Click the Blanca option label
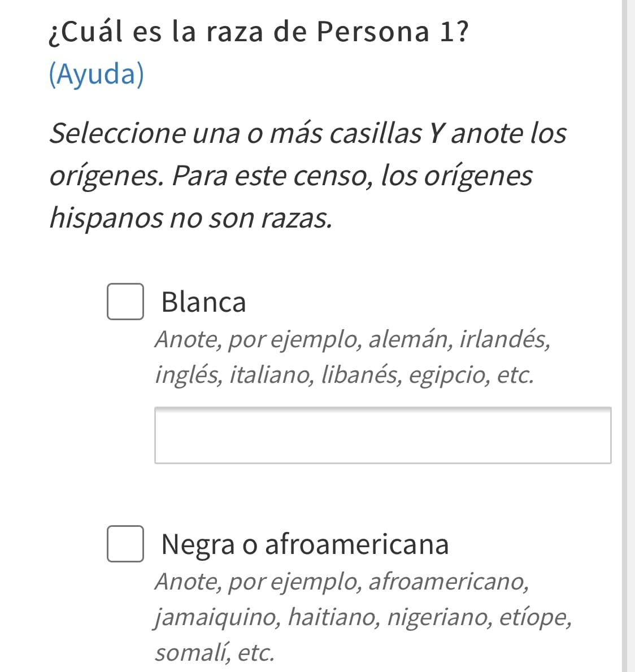The height and width of the screenshot is (672, 635). click(205, 302)
